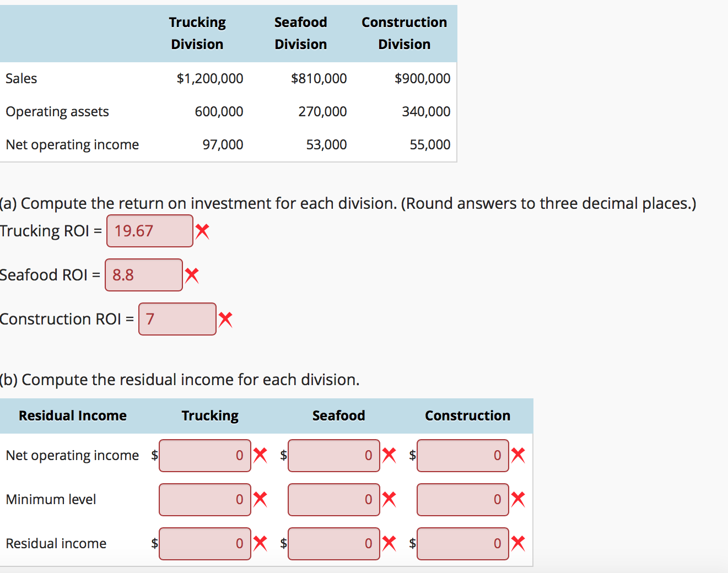
Task: Click the Seafood ROI input field
Action: click(144, 275)
